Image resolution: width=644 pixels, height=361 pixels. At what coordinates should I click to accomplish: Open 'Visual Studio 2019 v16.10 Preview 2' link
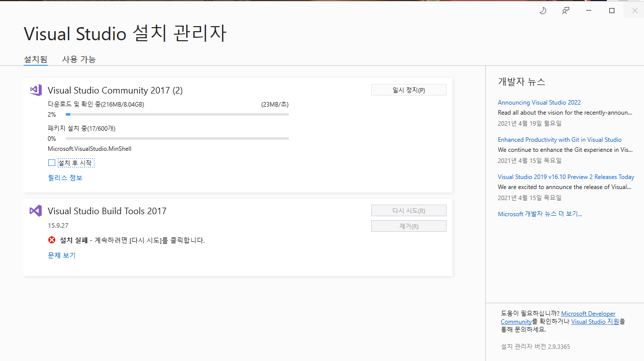(566, 177)
